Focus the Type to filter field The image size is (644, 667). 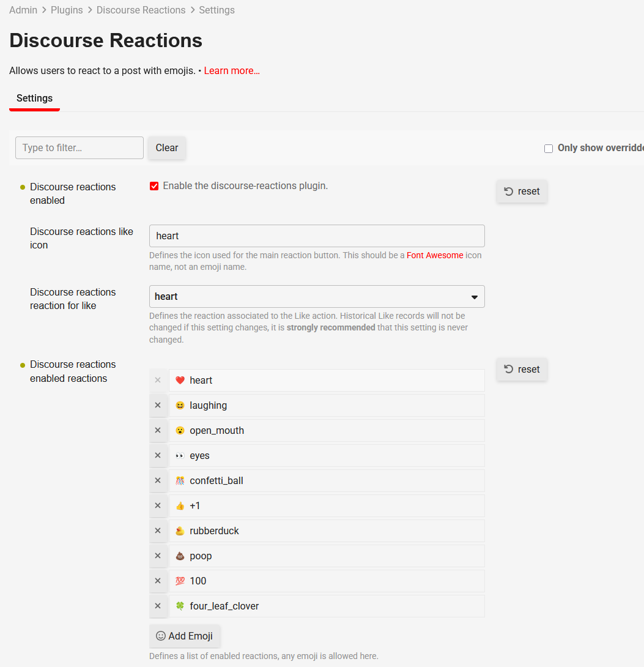click(80, 148)
